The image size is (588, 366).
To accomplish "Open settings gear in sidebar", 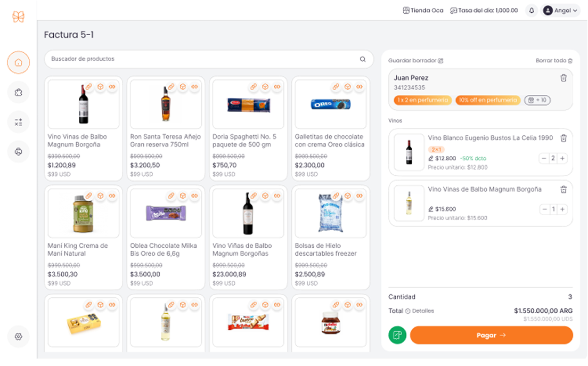I will [19, 337].
